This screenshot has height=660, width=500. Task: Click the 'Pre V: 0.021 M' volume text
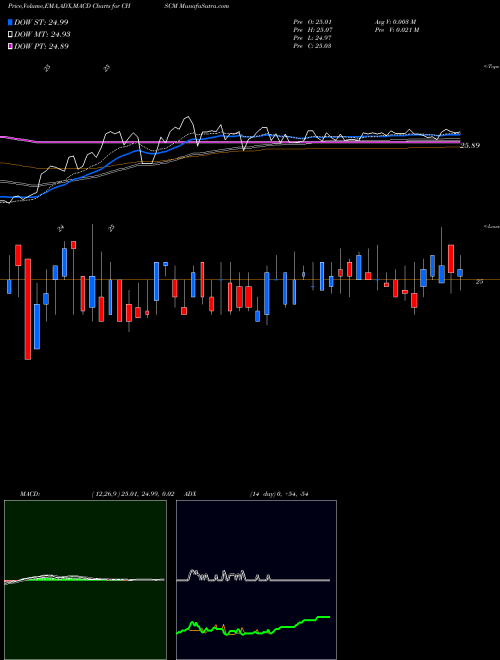click(x=396, y=30)
